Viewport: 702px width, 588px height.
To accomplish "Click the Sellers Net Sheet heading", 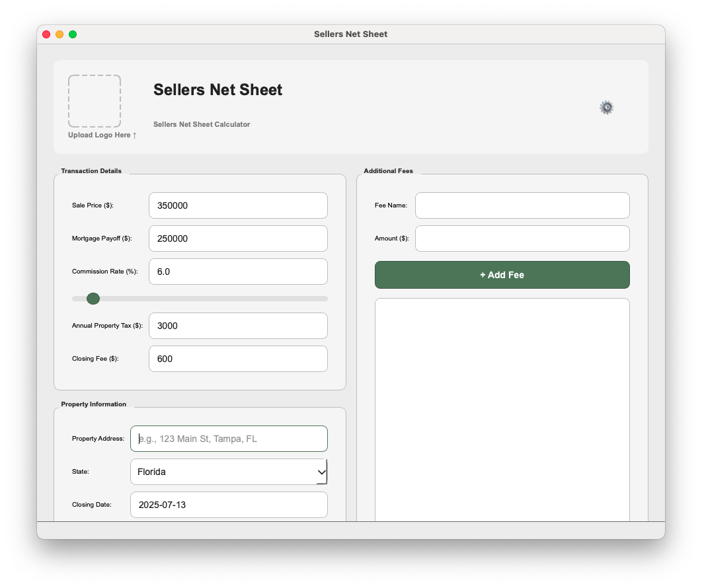I will (217, 90).
